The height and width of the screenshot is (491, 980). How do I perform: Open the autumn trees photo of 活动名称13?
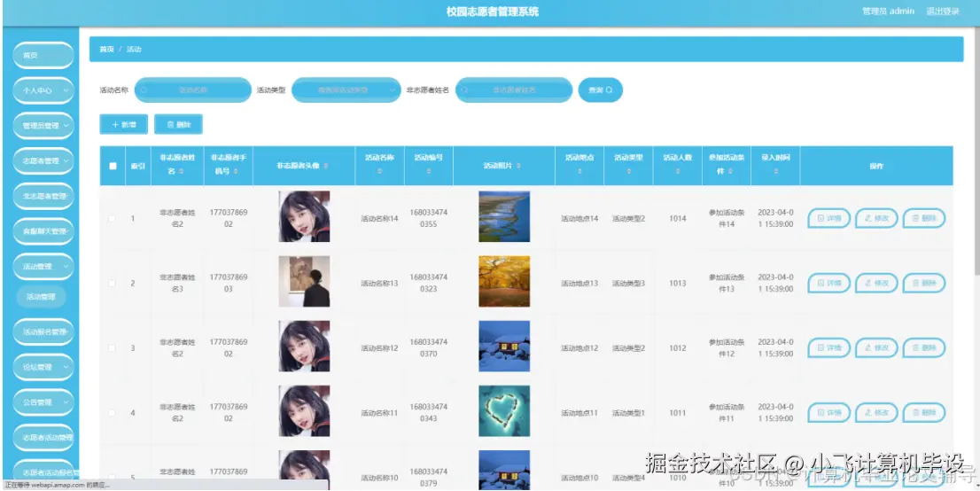(504, 282)
